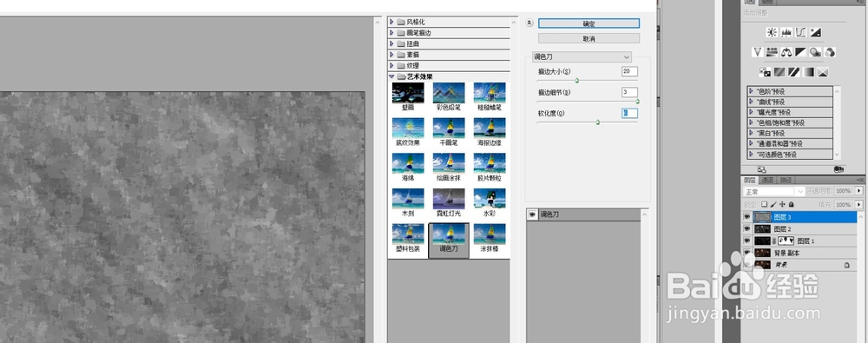
Task: Add a Gradient Map adjustment
Action: [x=808, y=72]
